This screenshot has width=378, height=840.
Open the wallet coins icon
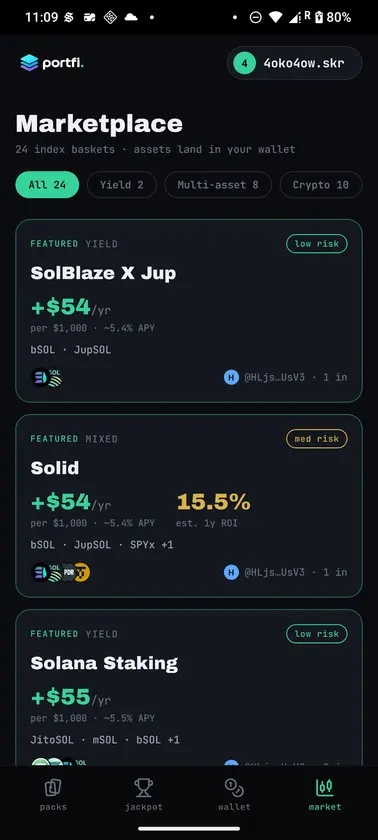tap(234, 788)
